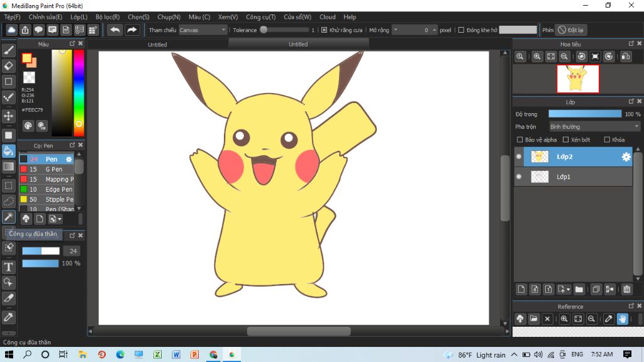644x362 pixels.
Task: Select the Lasso tool
Action: 9,201
